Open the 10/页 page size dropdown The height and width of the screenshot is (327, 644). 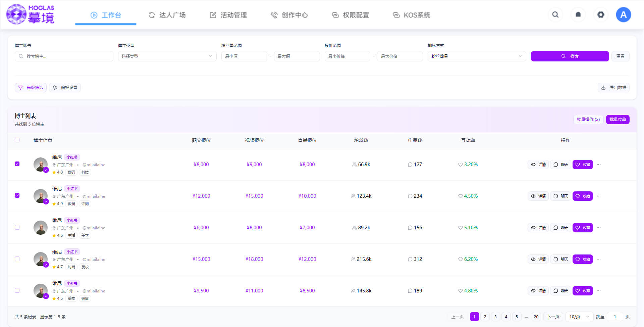[579, 317]
